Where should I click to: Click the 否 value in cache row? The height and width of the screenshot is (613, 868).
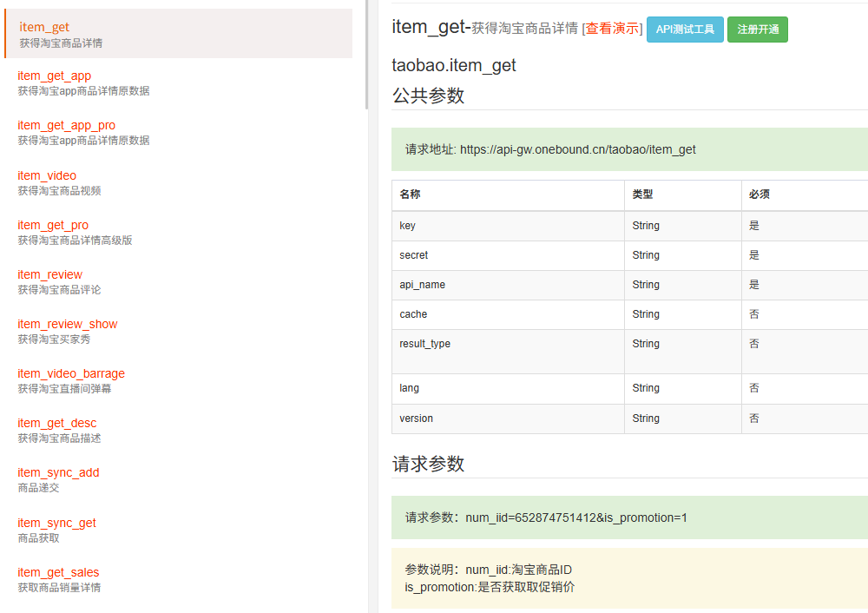(x=754, y=314)
